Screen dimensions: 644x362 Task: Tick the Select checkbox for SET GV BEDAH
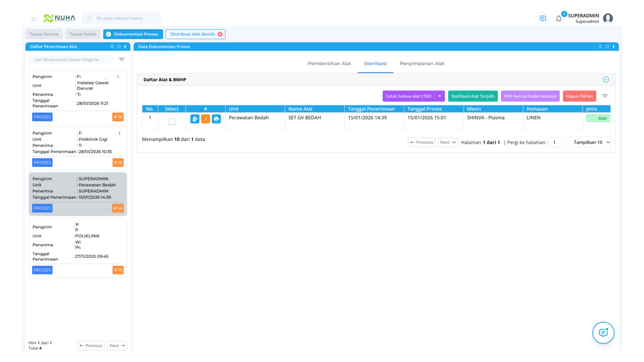[x=172, y=121]
